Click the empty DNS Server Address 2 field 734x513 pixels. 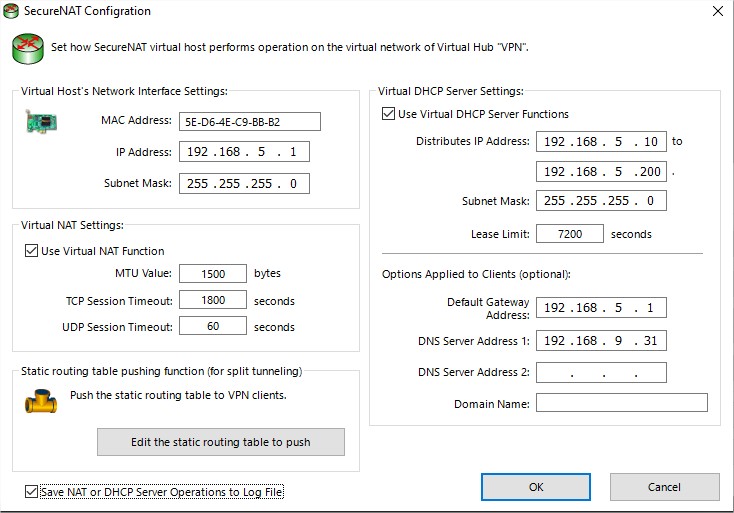click(601, 373)
